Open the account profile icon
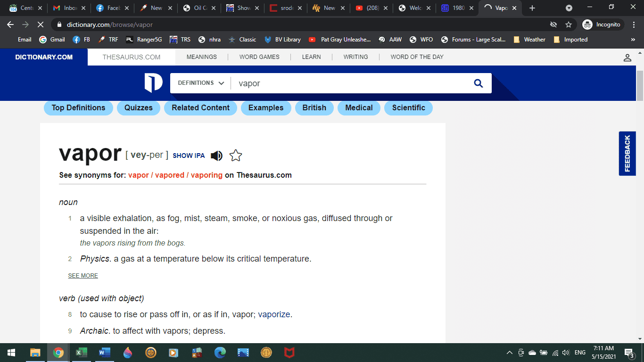Screen dimensions: 644x362 [x=627, y=57]
